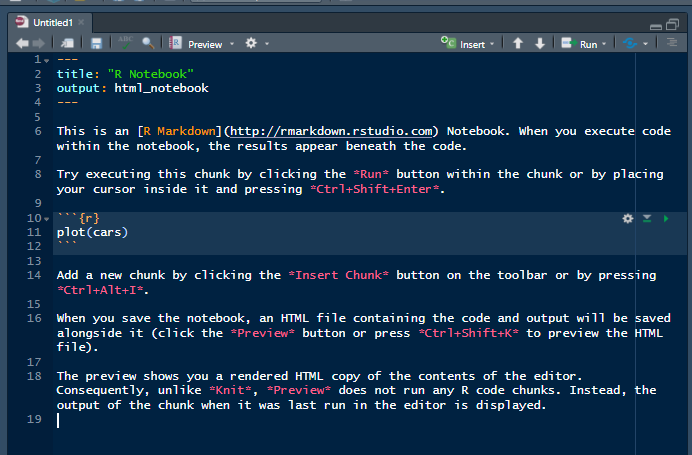Click the spell check ABC icon
The height and width of the screenshot is (455, 692).
coord(126,43)
